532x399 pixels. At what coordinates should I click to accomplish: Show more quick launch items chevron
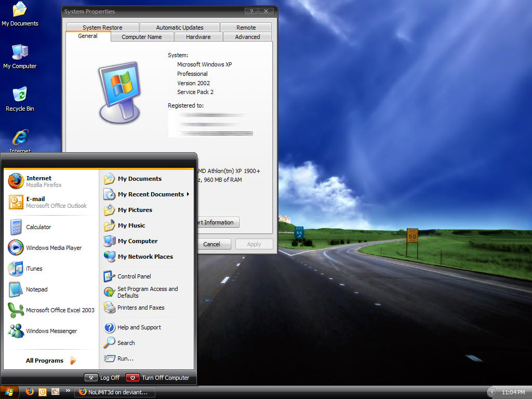pyautogui.click(x=68, y=391)
